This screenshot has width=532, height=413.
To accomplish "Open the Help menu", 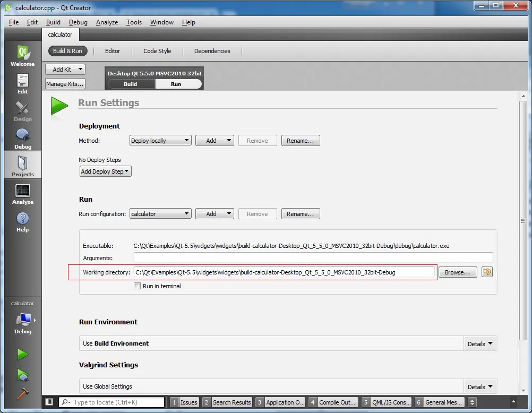I will coord(188,22).
